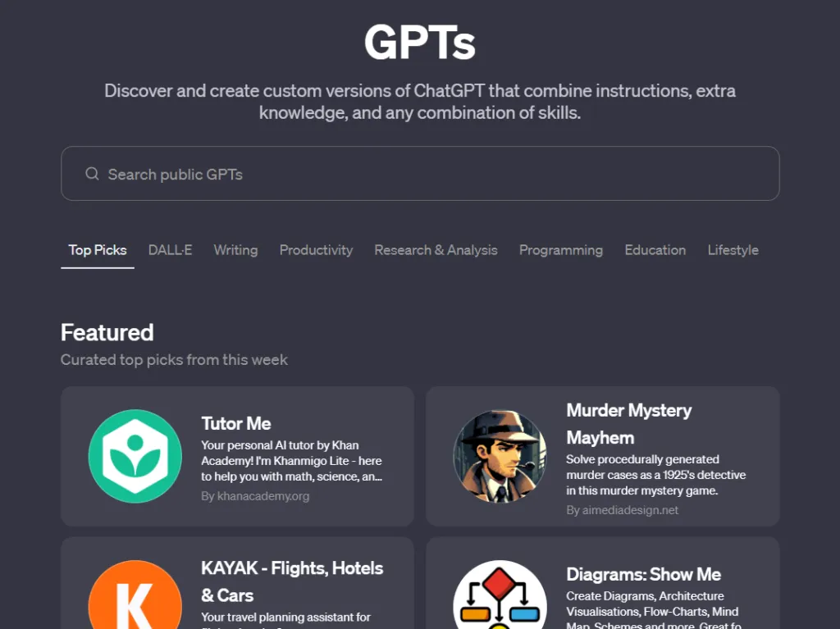Image resolution: width=840 pixels, height=629 pixels.
Task: Click the Murder Mystery Mayhem description text
Action: (655, 475)
